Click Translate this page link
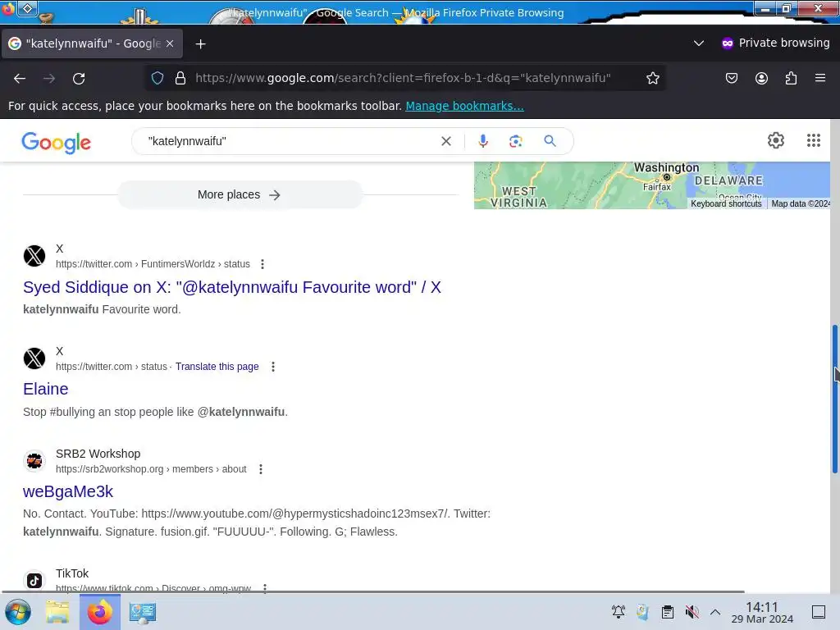The height and width of the screenshot is (630, 840). click(217, 367)
